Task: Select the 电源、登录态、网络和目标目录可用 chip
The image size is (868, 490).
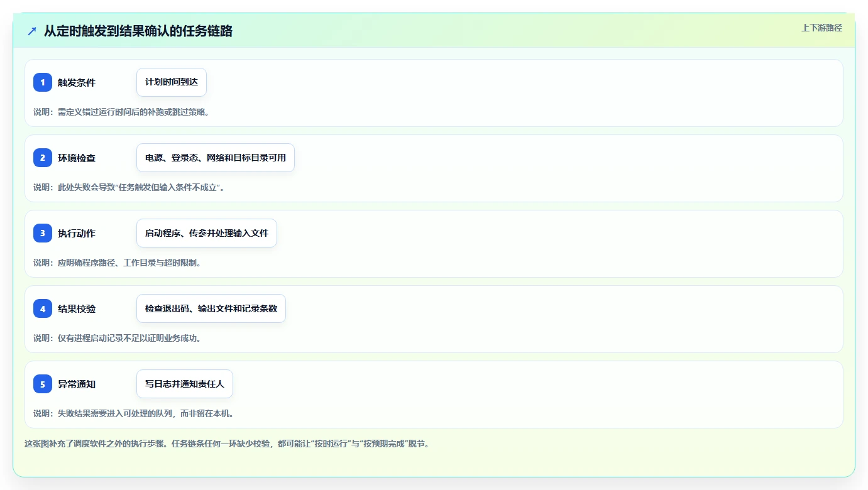Action: [x=216, y=158]
